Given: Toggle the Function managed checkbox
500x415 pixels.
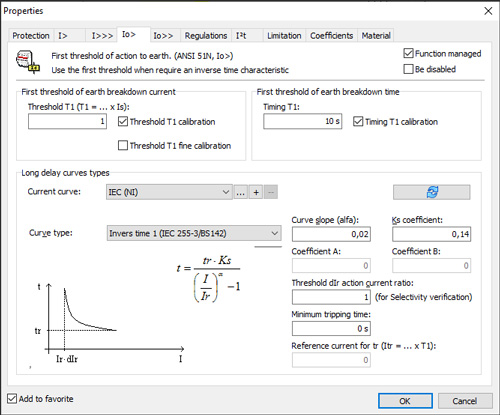Looking at the screenshot, I should coord(408,53).
